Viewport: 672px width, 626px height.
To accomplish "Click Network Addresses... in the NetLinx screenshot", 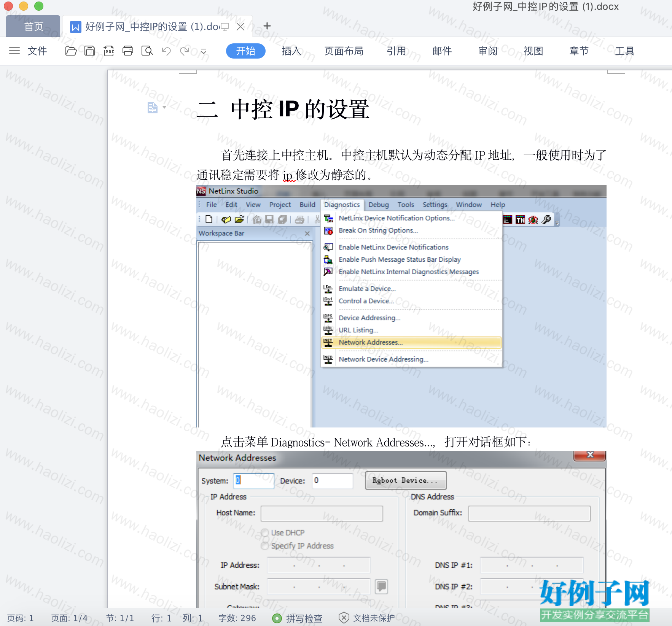I will tap(412, 342).
